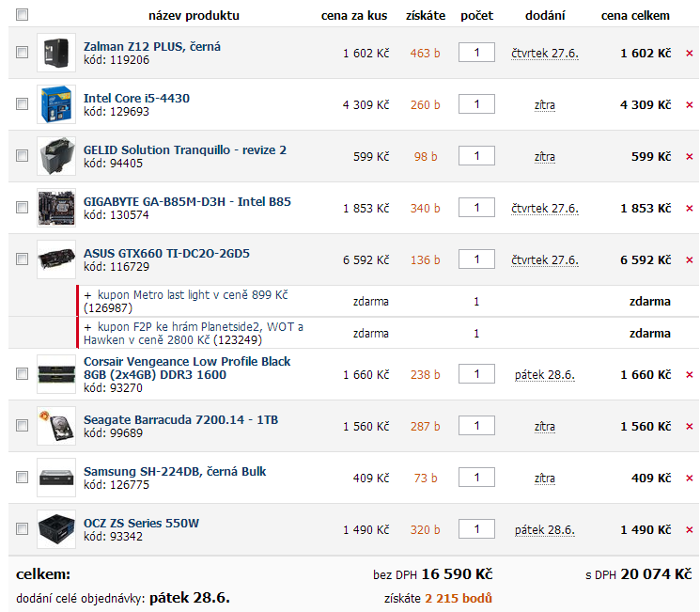700x612 pixels.
Task: Open the Zalman Z12 PLUS, černá product link
Action: 152,46
